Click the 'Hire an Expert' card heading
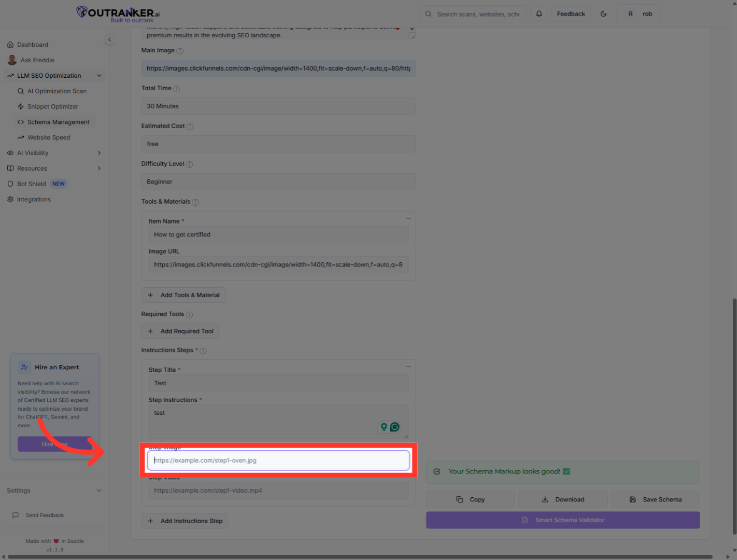The height and width of the screenshot is (560, 737). [57, 367]
